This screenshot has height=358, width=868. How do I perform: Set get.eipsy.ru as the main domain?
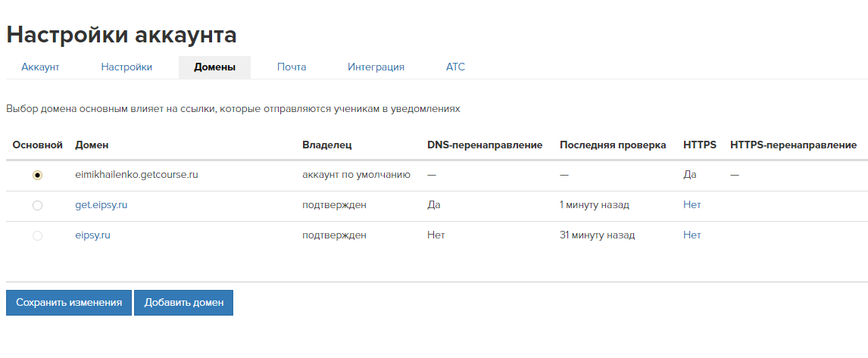pos(37,205)
